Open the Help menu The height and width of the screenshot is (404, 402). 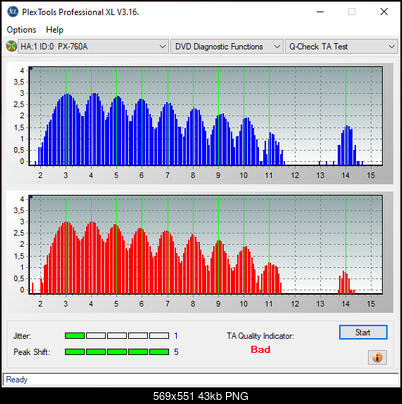[x=55, y=30]
